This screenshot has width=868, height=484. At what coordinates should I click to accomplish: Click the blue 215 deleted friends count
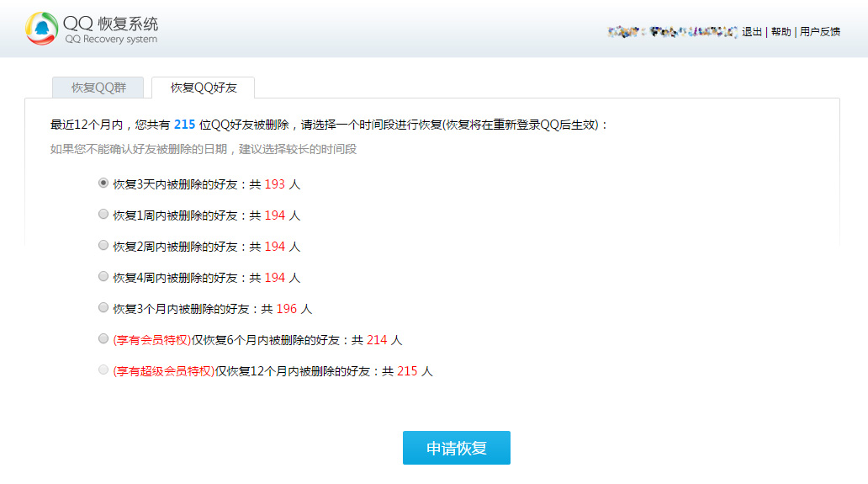(x=184, y=125)
